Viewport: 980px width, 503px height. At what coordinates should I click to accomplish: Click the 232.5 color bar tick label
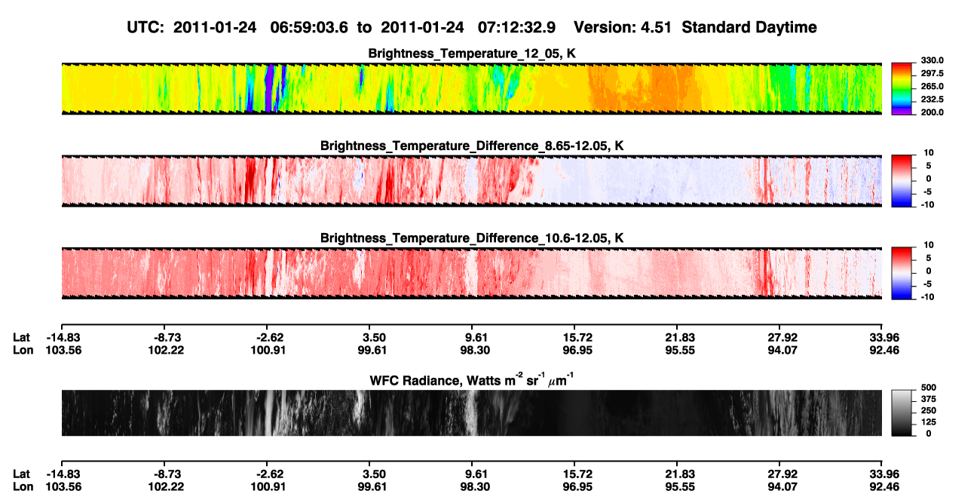(933, 99)
